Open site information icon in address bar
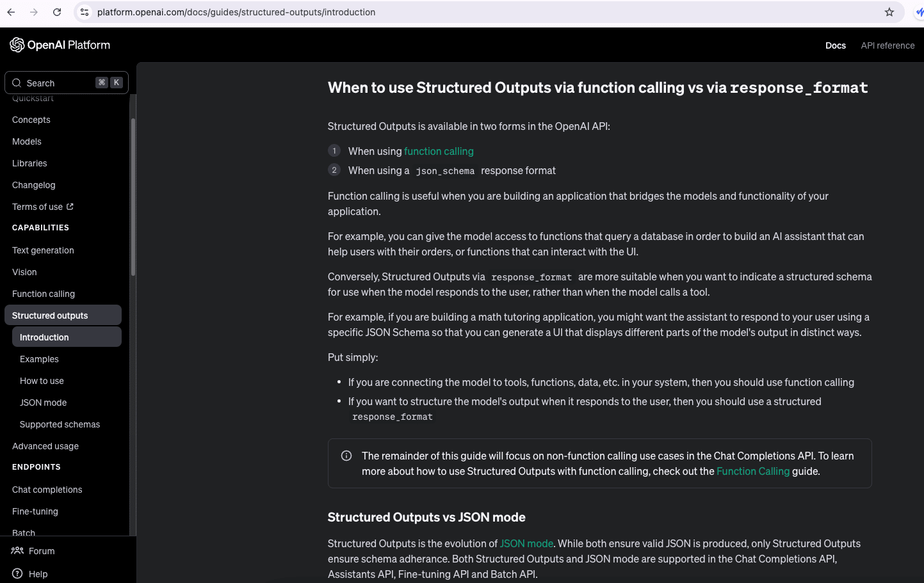924x583 pixels. [x=85, y=12]
